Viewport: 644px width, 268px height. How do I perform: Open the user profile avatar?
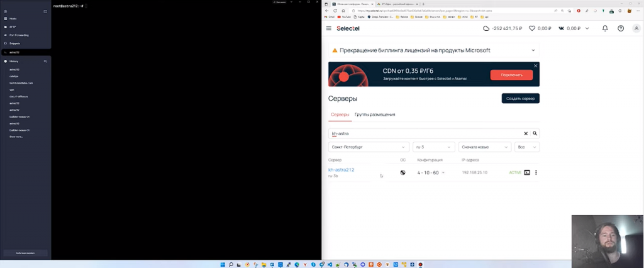pos(636,28)
